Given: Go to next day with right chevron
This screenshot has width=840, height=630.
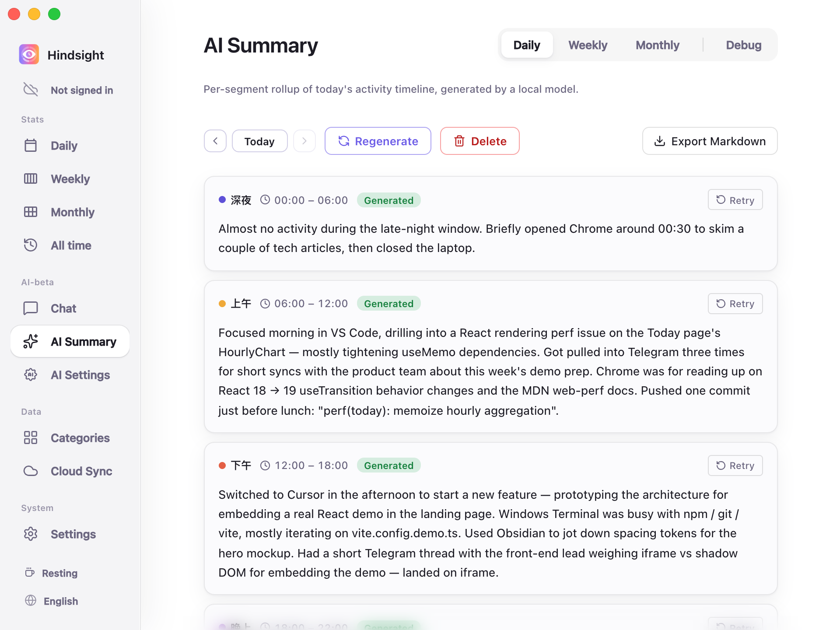Looking at the screenshot, I should [x=304, y=141].
